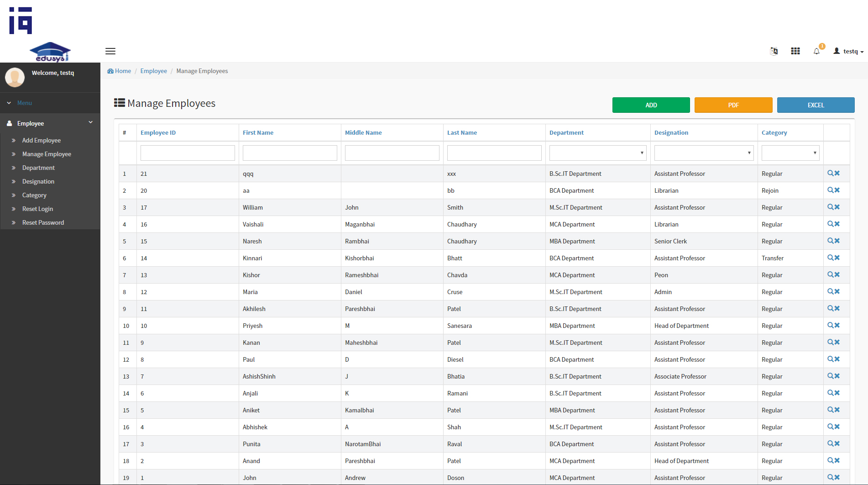View details of Vaishali Chaudhary
This screenshot has width=868, height=485.
point(831,224)
